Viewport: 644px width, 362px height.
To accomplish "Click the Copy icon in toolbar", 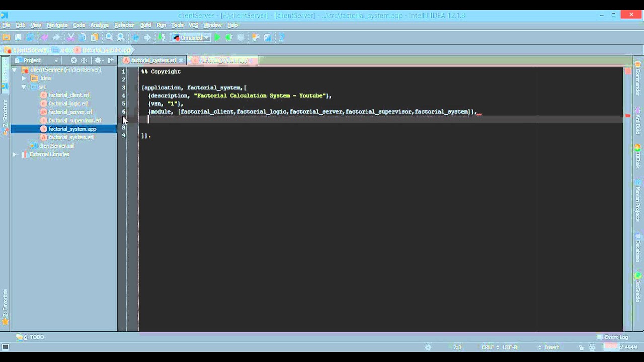I will click(x=83, y=38).
